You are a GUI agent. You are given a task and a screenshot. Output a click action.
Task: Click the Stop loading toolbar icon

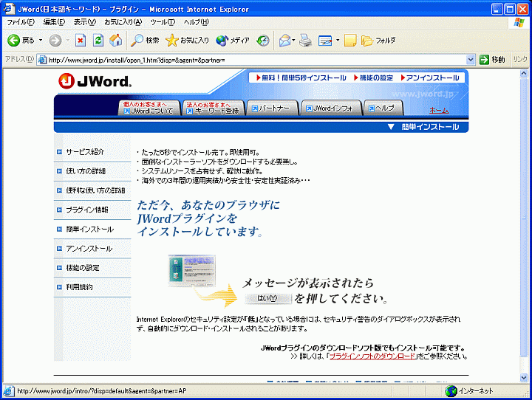pyautogui.click(x=81, y=41)
